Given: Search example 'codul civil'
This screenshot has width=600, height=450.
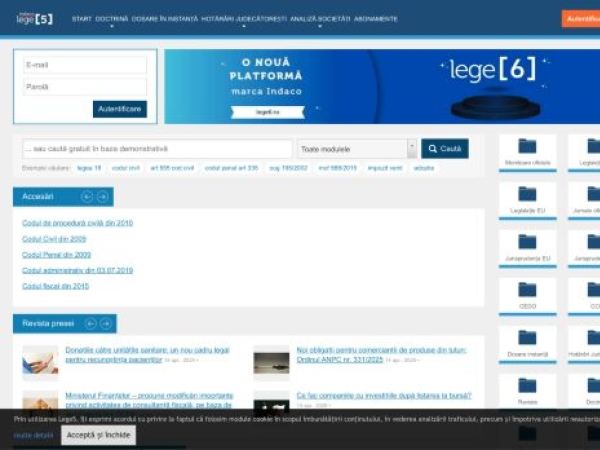Looking at the screenshot, I should point(126,168).
